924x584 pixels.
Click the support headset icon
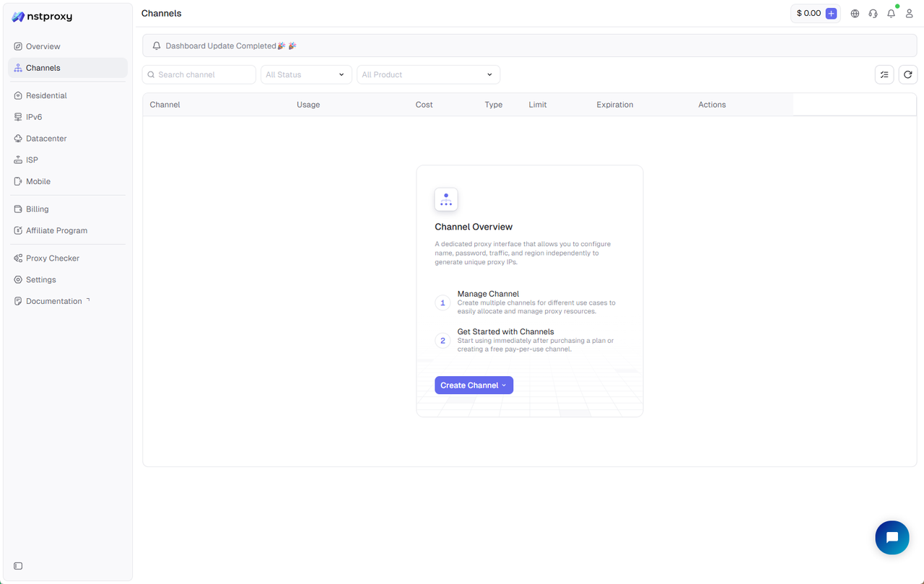tap(873, 14)
